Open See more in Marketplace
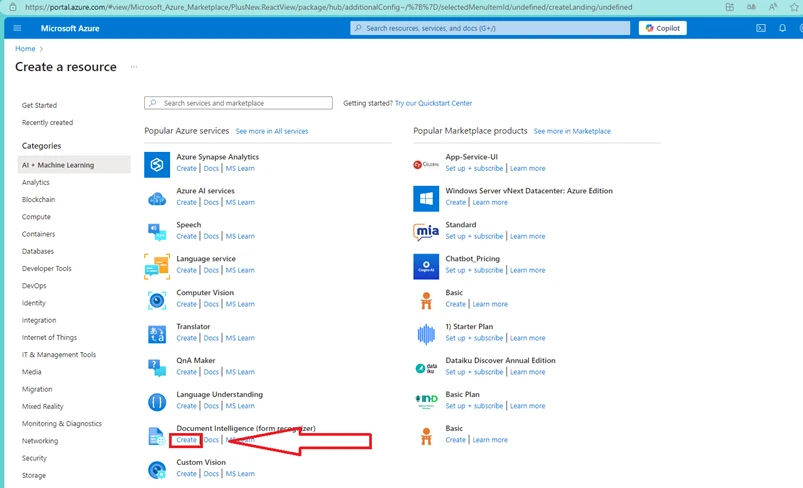This screenshot has height=488, width=803. (x=572, y=131)
